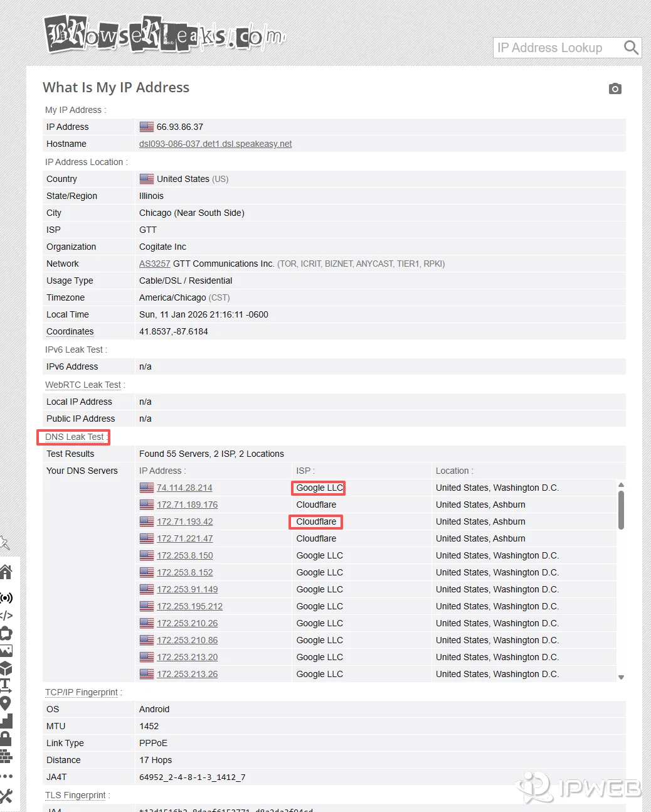Viewport: 651px width, 812px height.
Task: Select the image sidebar icon
Action: (7, 651)
